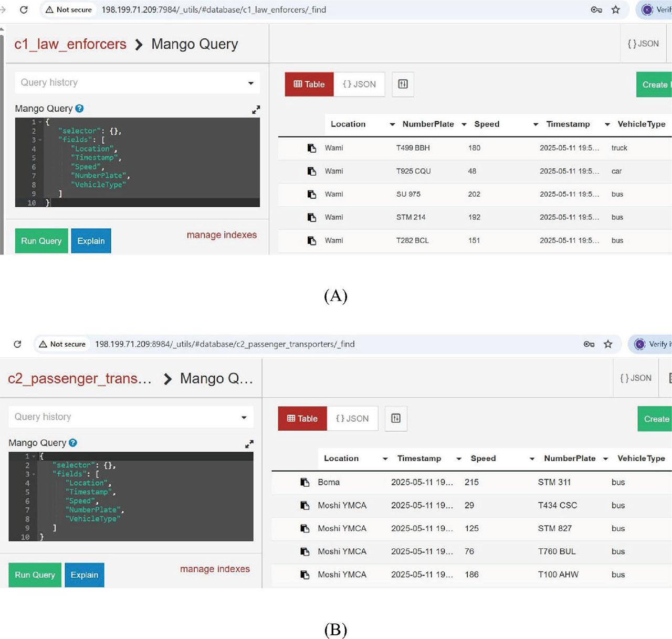Expand the c1_law_enforcers Mango Query editor

click(256, 110)
